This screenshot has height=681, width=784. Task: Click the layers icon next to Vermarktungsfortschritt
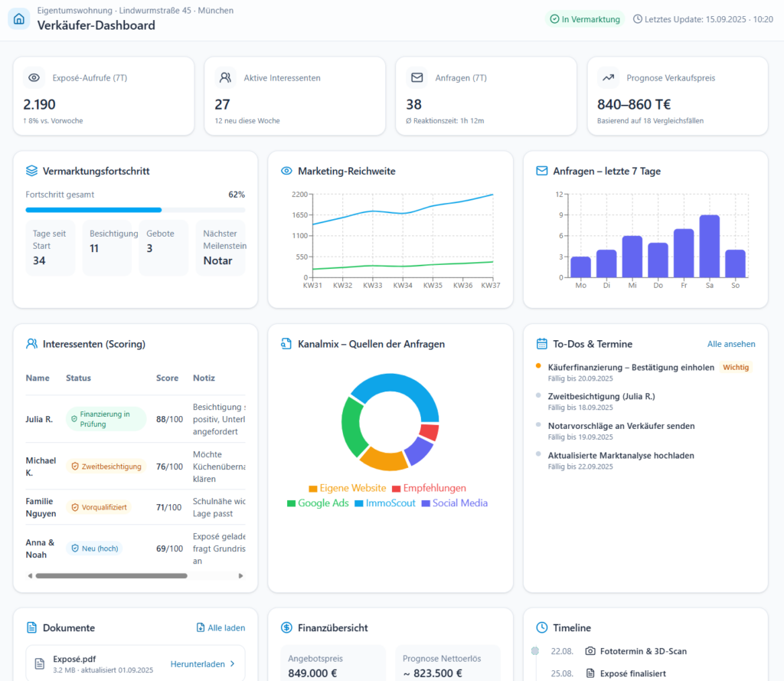coord(31,171)
